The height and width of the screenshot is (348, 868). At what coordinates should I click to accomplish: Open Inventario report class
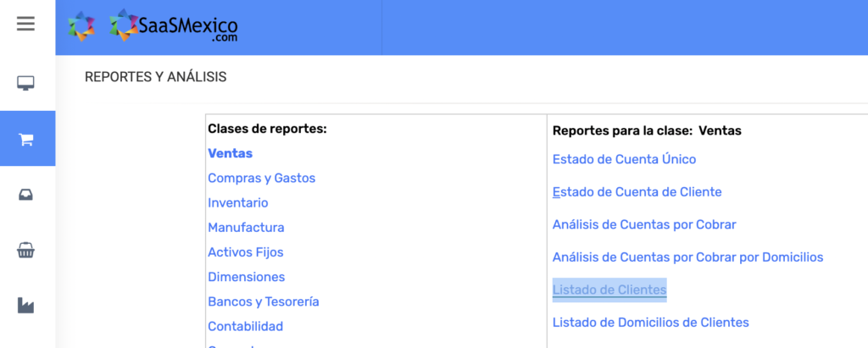(x=237, y=202)
